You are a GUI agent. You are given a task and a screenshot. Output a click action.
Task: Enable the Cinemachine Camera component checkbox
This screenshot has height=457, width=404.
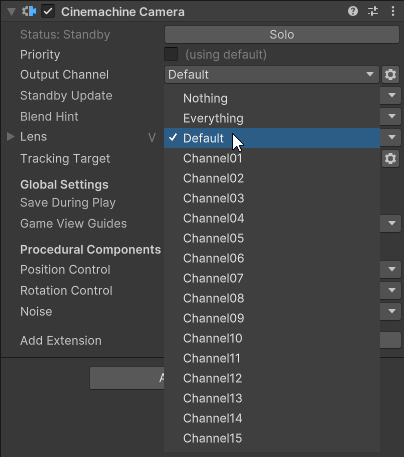(48, 12)
